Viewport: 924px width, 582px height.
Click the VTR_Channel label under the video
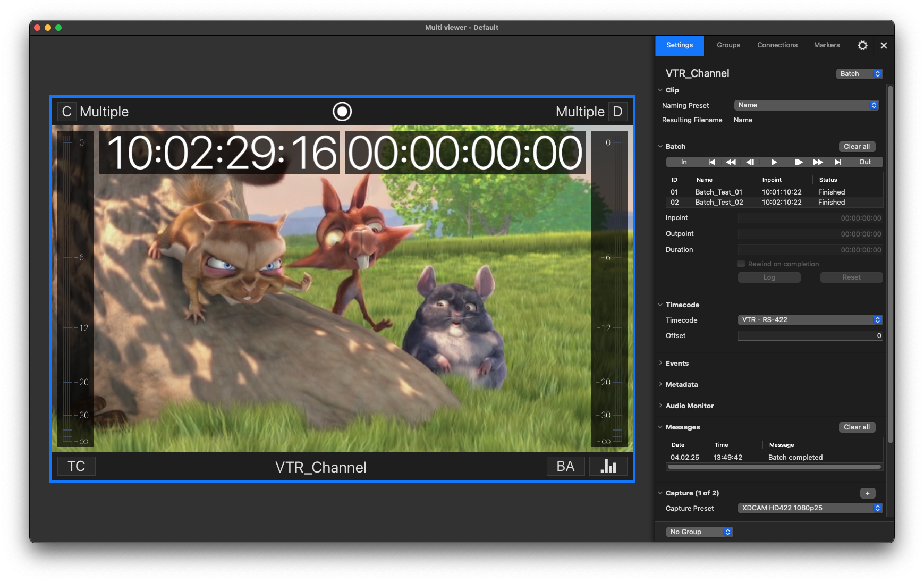tap(321, 467)
